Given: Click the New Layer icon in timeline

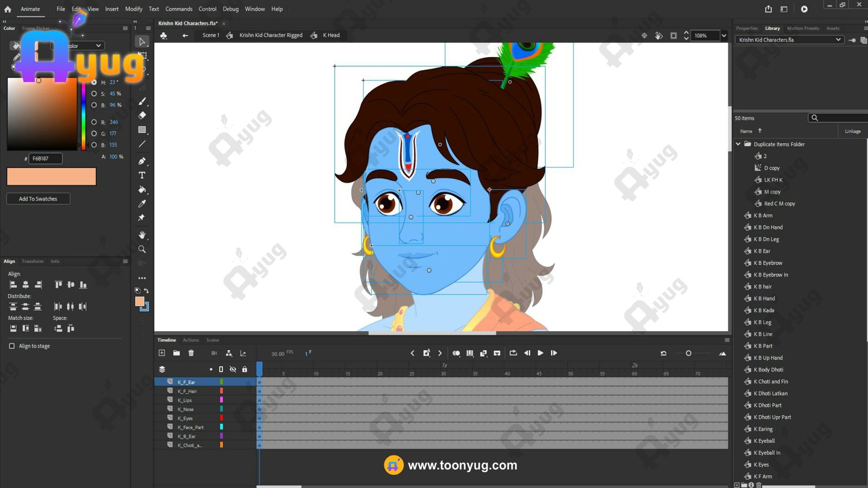Looking at the screenshot, I should coord(162,353).
